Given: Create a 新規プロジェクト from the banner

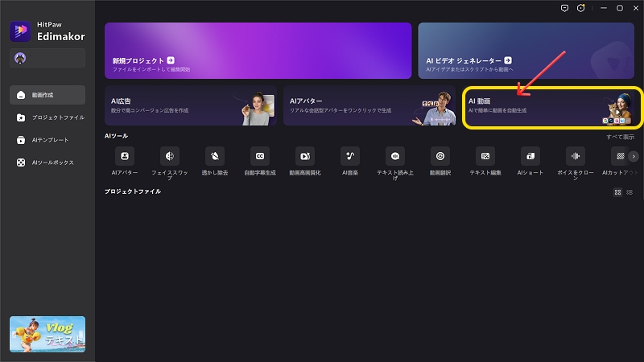Looking at the screenshot, I should [x=258, y=51].
